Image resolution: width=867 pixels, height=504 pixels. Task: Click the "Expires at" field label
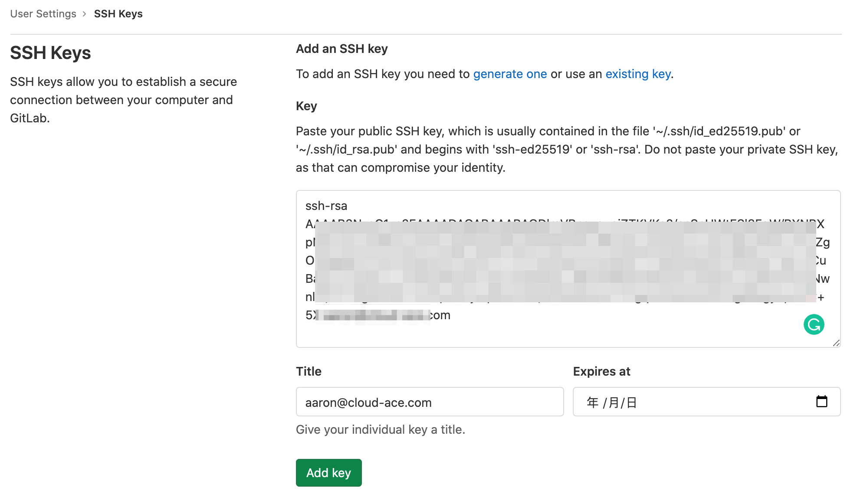tap(601, 372)
